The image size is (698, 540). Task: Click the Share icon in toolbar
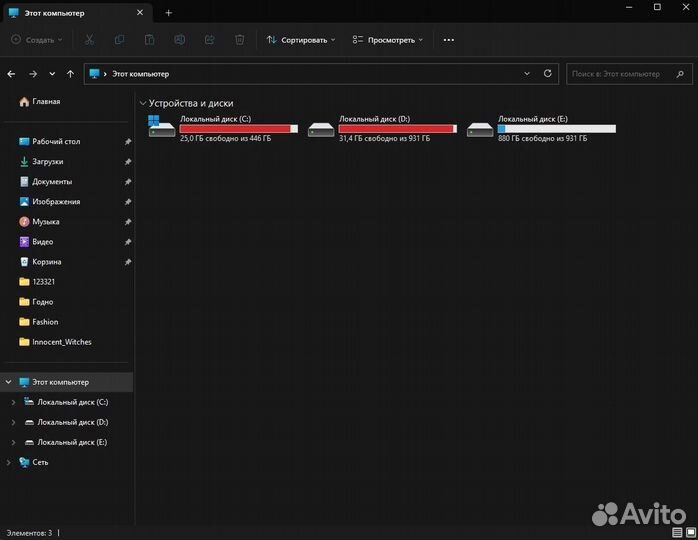(210, 40)
